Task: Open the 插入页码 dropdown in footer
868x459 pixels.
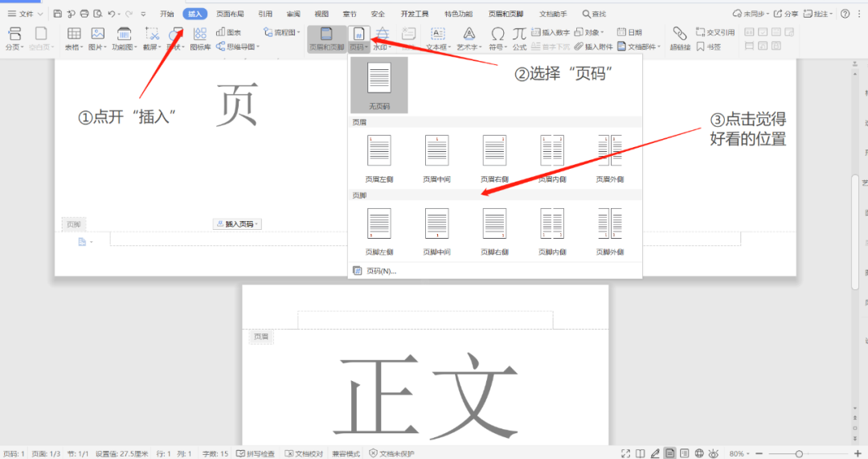Action: (x=237, y=224)
